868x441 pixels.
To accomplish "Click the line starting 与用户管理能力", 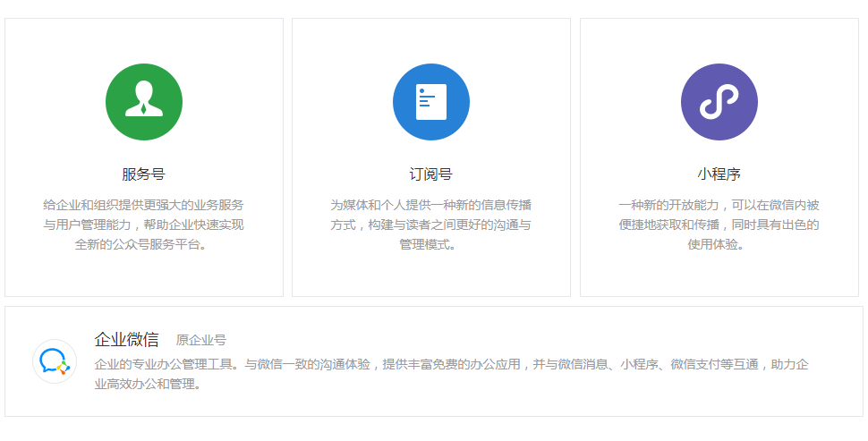I will click(144, 225).
